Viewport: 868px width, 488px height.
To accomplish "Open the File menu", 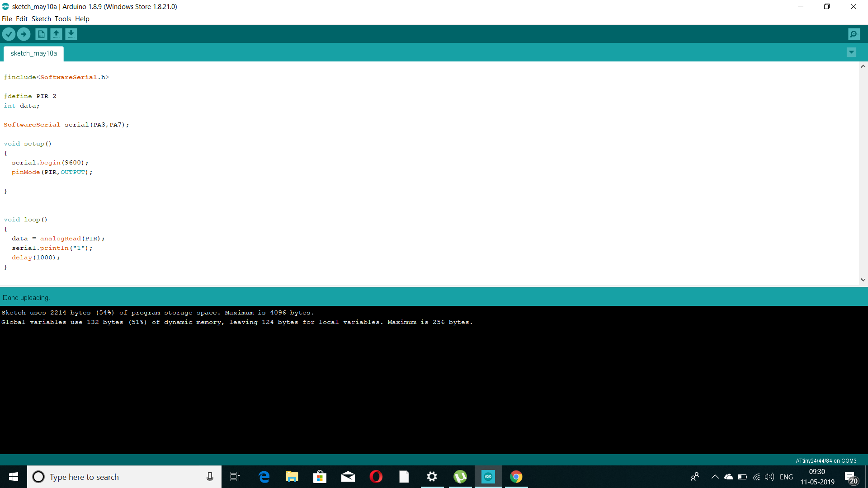I will 7,19.
